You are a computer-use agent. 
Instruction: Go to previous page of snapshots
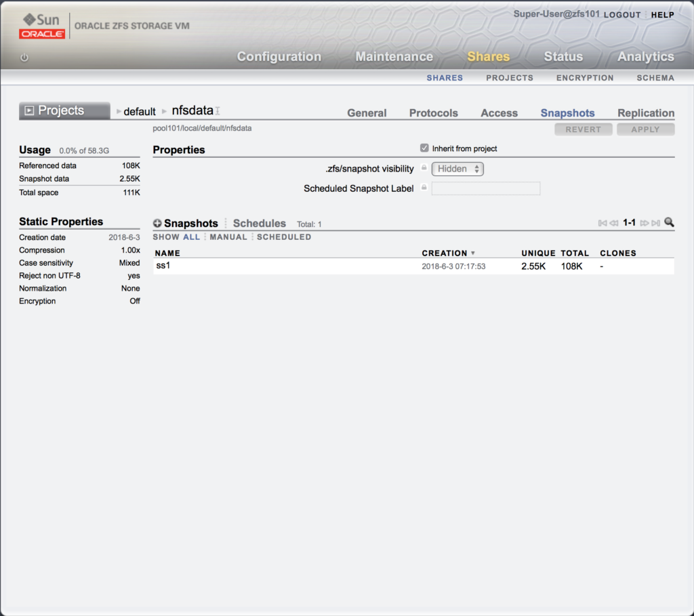click(x=613, y=223)
